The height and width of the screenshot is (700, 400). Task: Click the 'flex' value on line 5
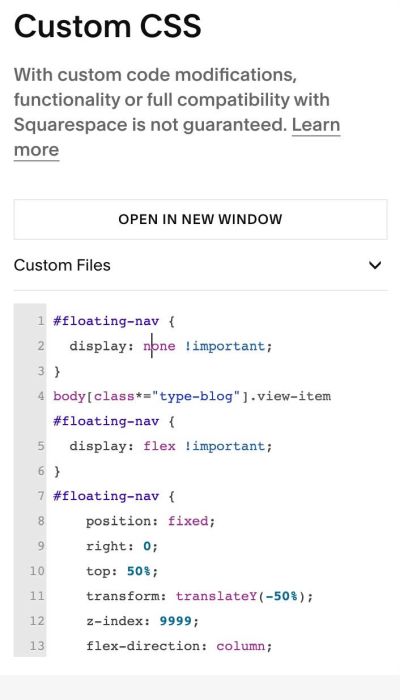159,446
